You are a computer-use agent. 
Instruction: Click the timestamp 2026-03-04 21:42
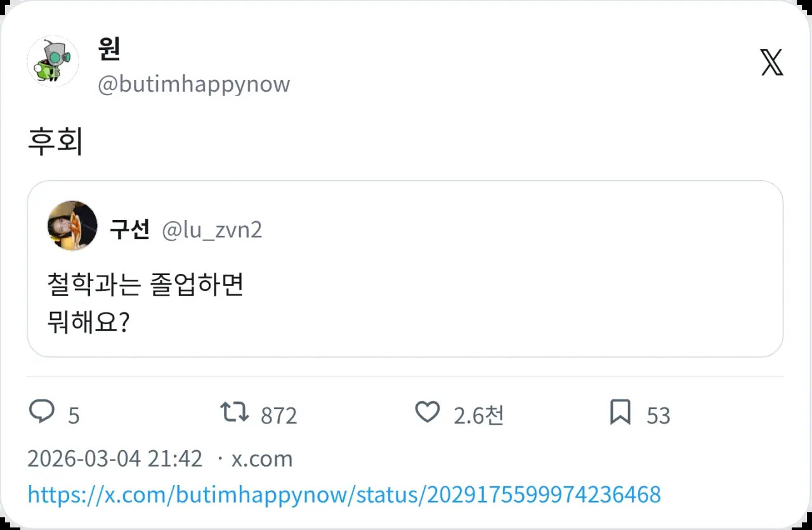click(x=115, y=458)
